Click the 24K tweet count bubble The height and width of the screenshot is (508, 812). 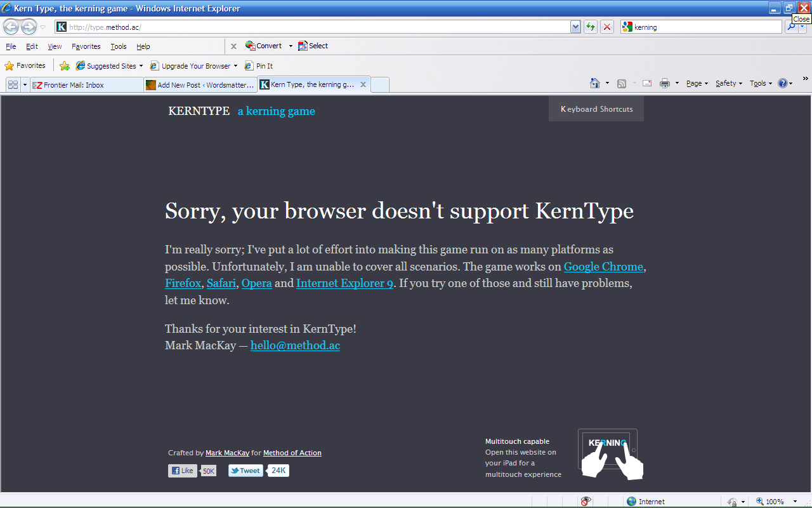278,471
